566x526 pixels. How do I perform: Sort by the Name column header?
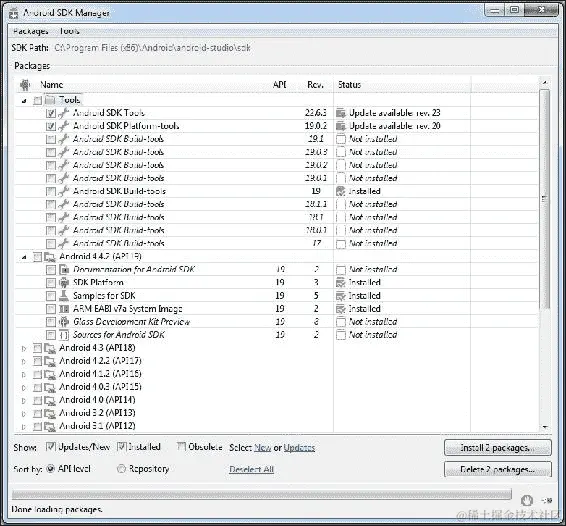tap(52, 85)
